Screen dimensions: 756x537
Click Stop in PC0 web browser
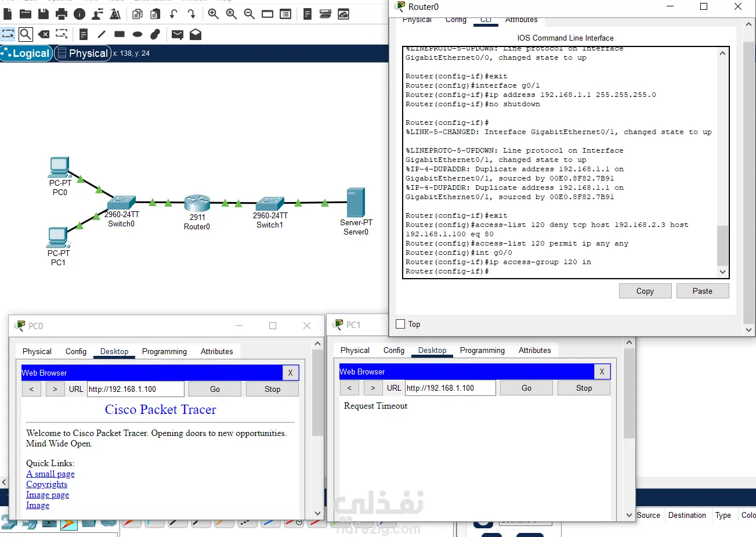click(x=273, y=389)
